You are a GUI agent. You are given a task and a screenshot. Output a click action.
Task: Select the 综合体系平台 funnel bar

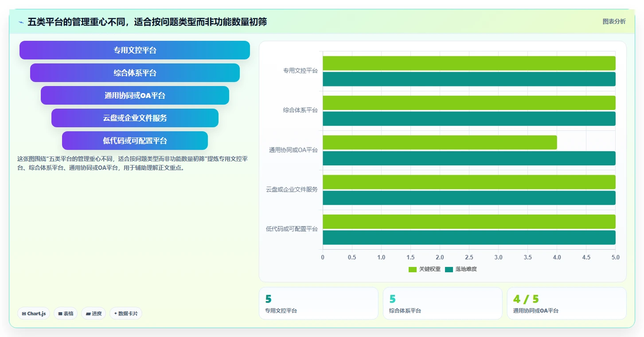coord(135,73)
